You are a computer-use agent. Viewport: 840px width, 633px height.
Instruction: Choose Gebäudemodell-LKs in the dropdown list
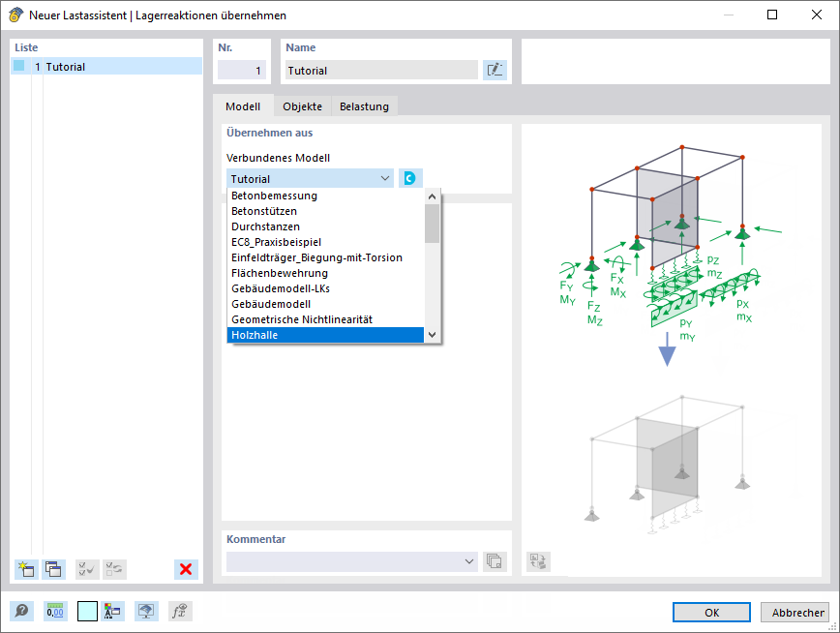[x=326, y=288]
